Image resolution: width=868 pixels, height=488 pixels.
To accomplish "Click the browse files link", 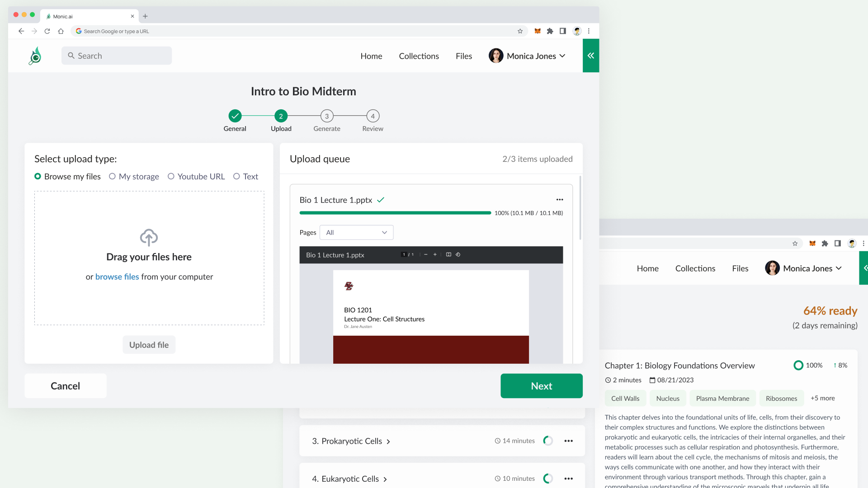I will (117, 277).
